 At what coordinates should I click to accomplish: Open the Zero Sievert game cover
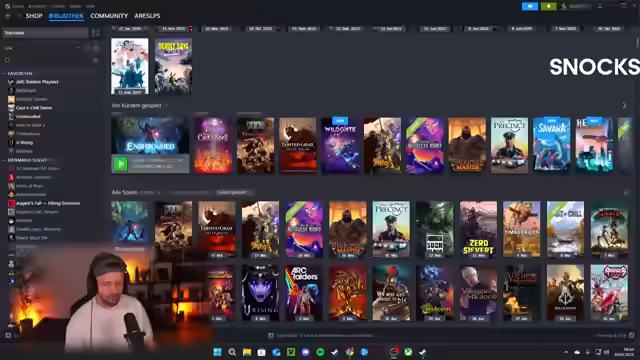click(478, 229)
